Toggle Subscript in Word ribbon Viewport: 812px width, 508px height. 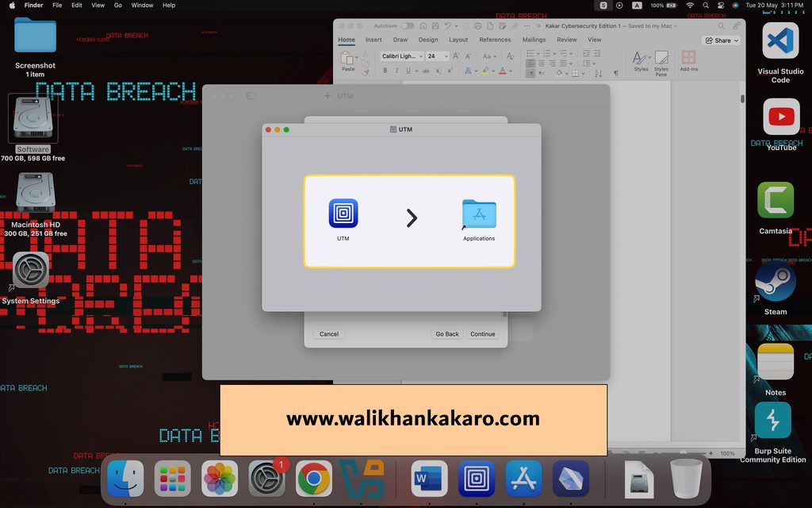[438, 71]
